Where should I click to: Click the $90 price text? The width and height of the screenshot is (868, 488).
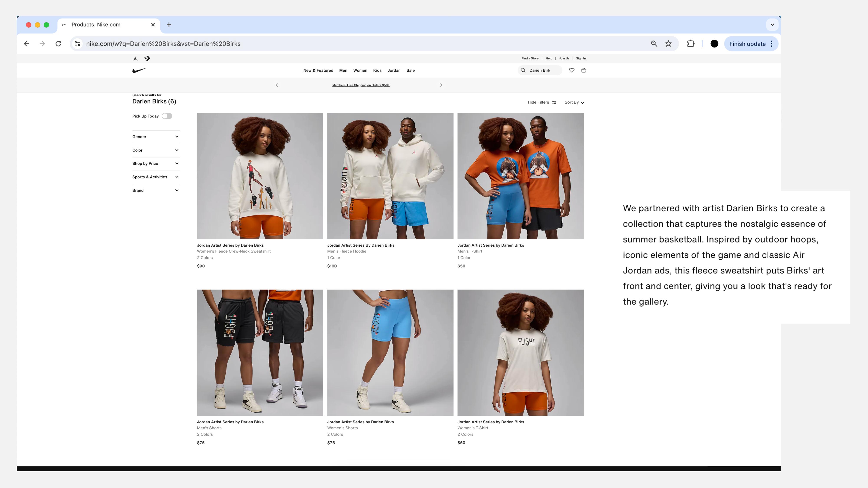pyautogui.click(x=201, y=266)
